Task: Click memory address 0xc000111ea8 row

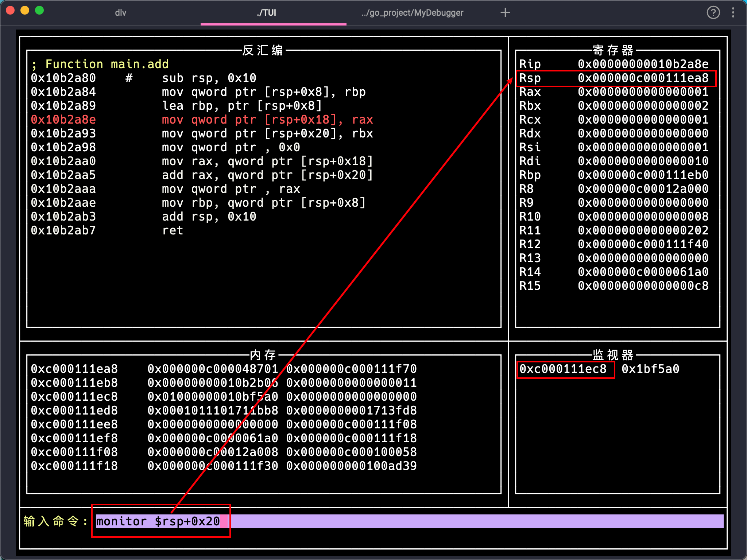Action: pyautogui.click(x=74, y=369)
